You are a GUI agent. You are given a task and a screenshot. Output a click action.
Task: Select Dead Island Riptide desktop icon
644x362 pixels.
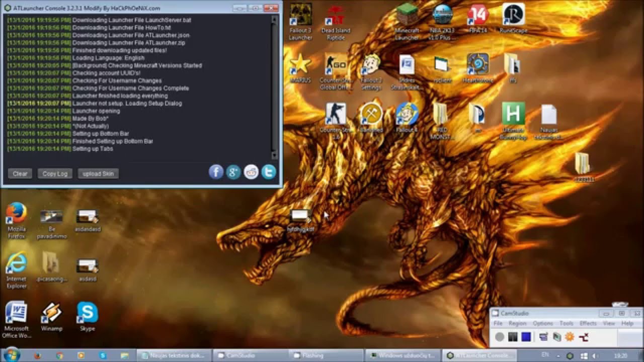[336, 22]
